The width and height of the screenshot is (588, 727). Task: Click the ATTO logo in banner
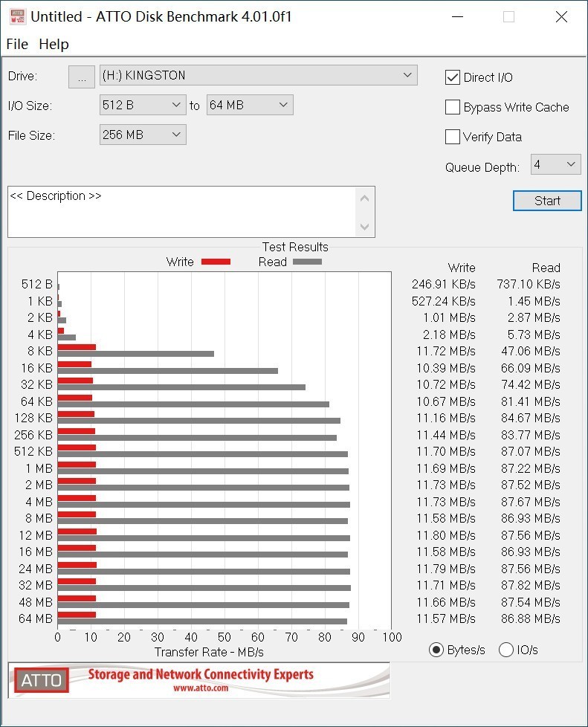click(42, 680)
